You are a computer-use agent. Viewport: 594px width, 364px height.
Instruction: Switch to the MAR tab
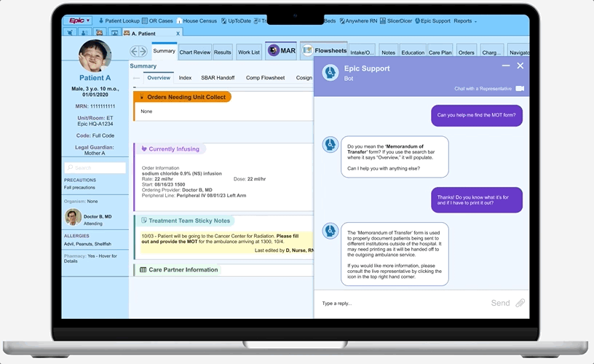point(281,51)
